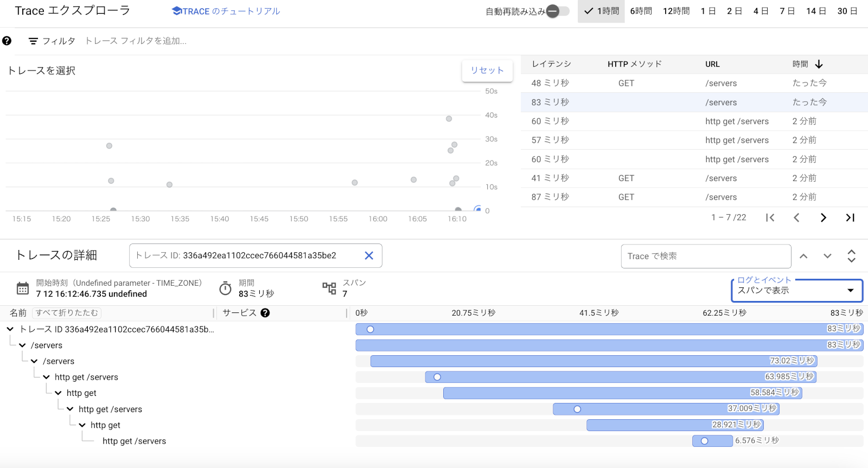Click the help question mark icon beside the filter bar
The height and width of the screenshot is (468, 868).
coord(7,41)
